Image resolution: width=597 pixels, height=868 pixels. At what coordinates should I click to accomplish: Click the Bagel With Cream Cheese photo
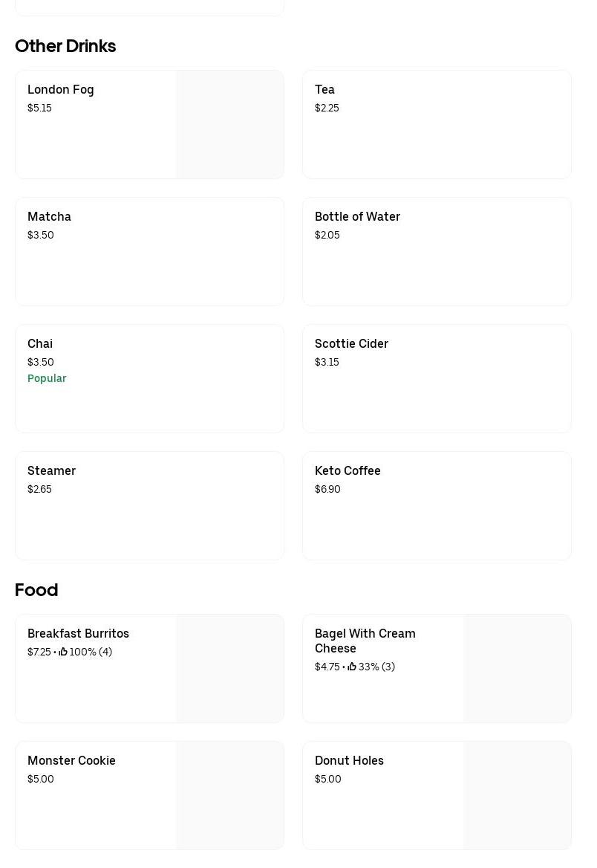(x=517, y=668)
